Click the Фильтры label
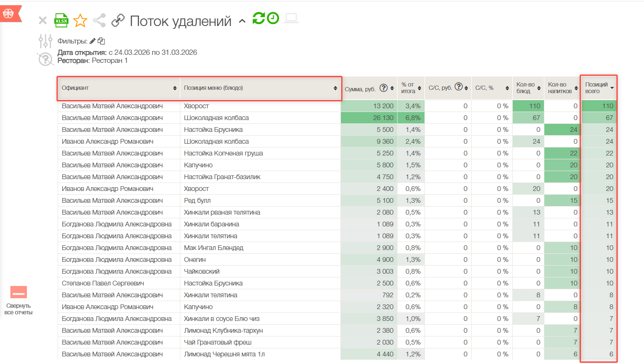Image resolution: width=644 pixels, height=363 pixels. [72, 42]
